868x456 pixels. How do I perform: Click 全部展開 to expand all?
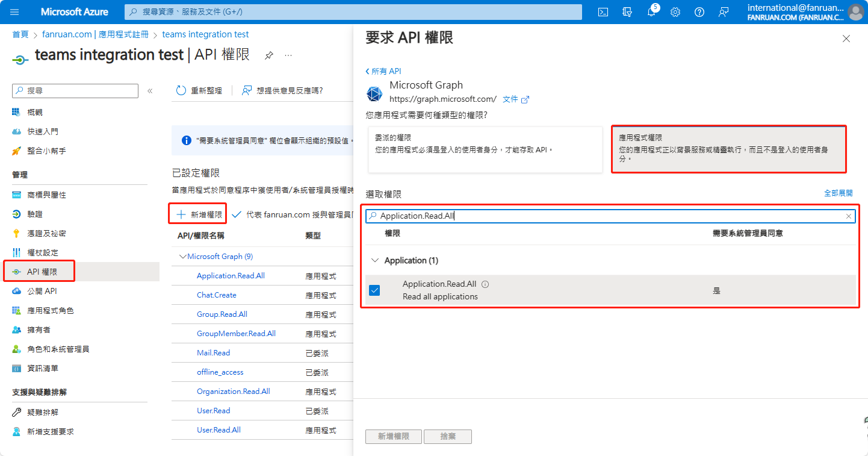(838, 193)
